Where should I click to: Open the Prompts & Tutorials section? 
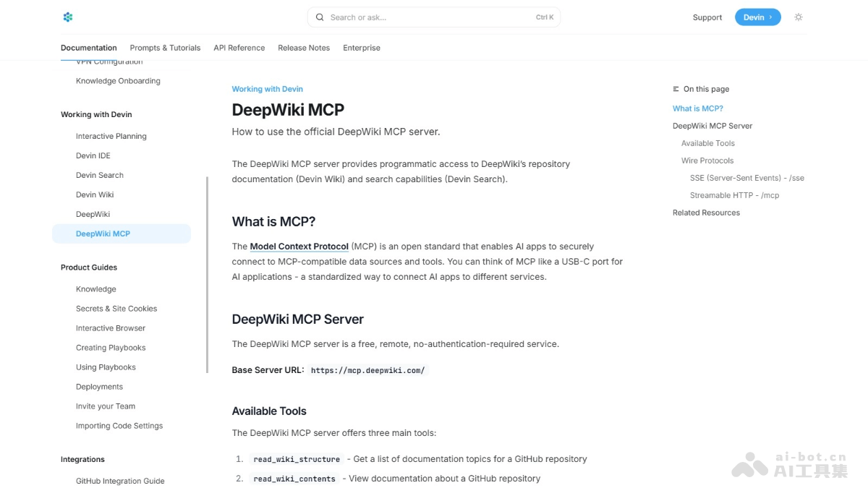click(x=165, y=48)
